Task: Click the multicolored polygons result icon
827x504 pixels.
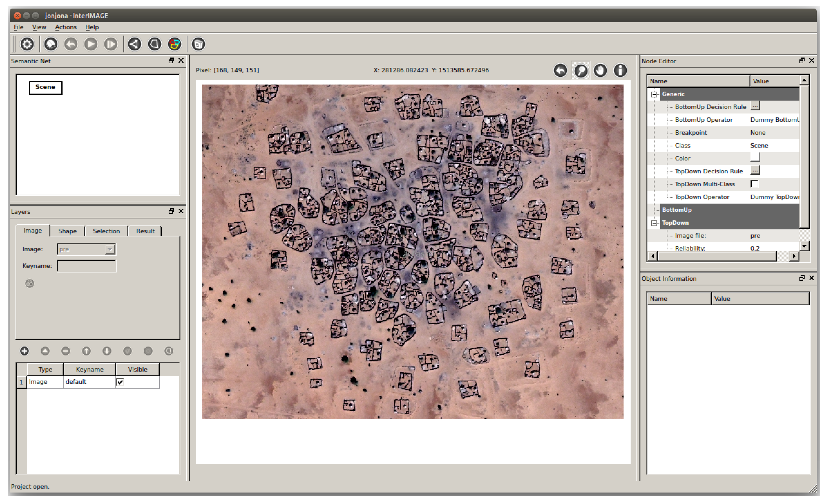Action: (x=175, y=44)
